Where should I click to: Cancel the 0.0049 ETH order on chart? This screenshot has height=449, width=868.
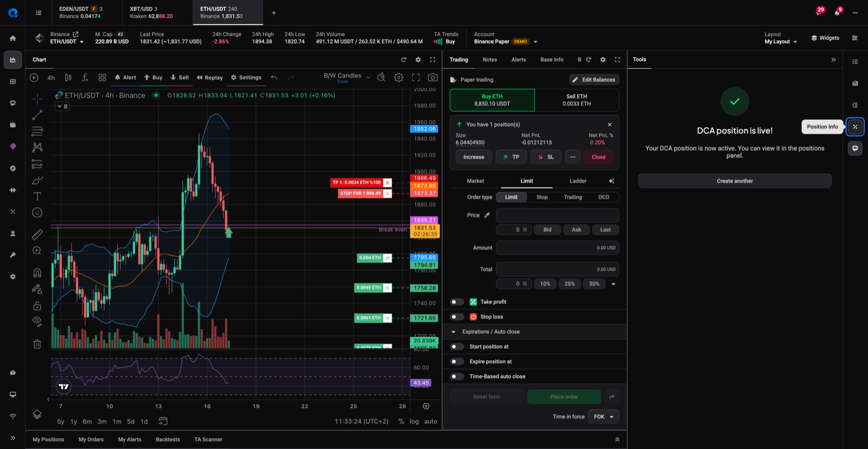pos(387,288)
